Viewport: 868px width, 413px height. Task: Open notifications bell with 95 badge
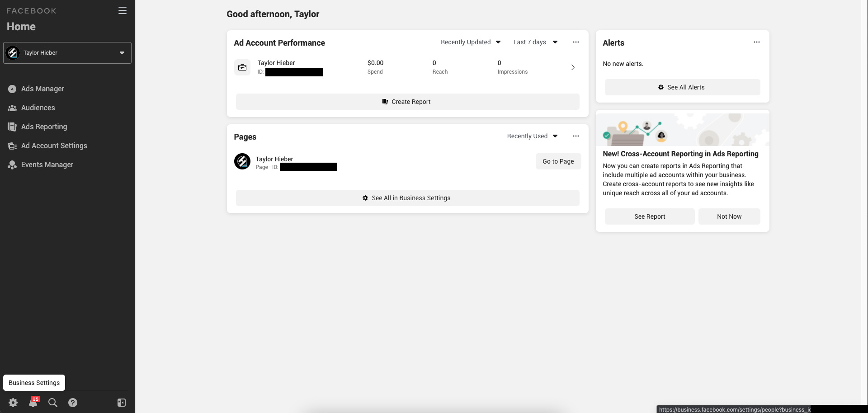point(33,402)
